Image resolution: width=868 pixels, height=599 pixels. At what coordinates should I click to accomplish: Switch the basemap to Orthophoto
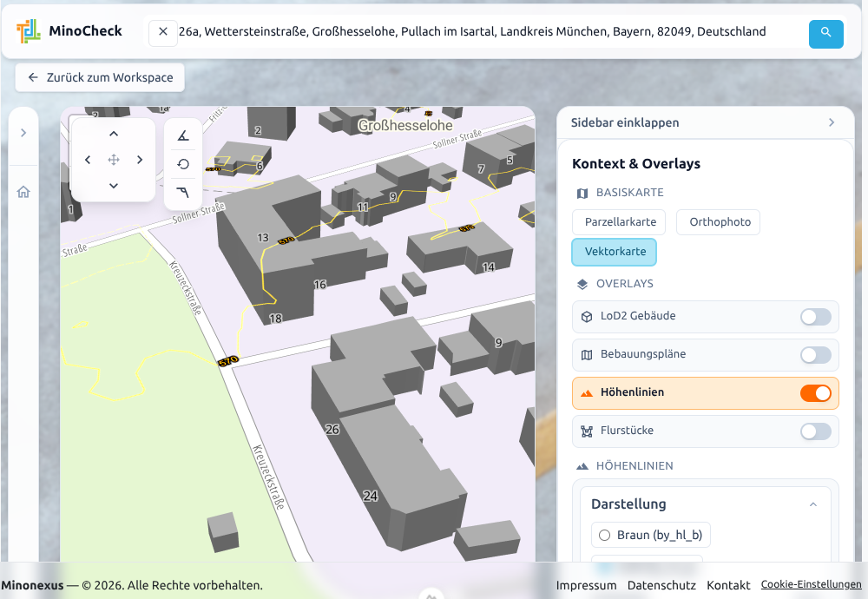point(718,221)
